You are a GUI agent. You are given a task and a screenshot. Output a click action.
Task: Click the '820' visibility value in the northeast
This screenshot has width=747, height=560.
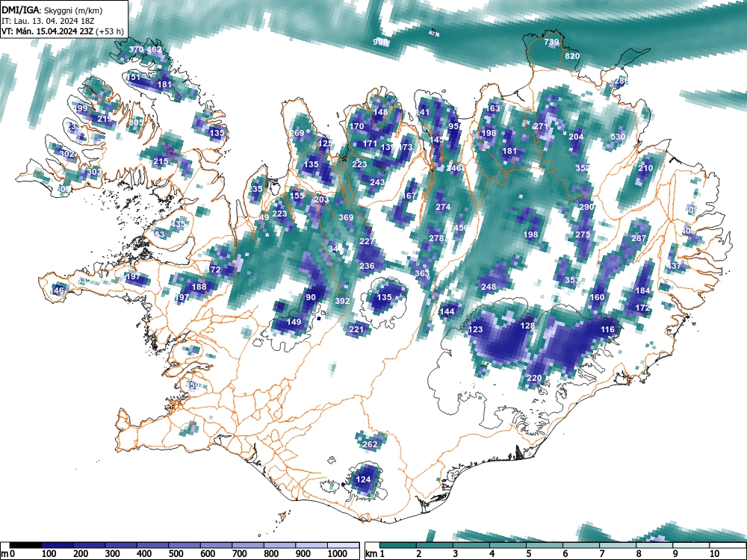tap(572, 56)
